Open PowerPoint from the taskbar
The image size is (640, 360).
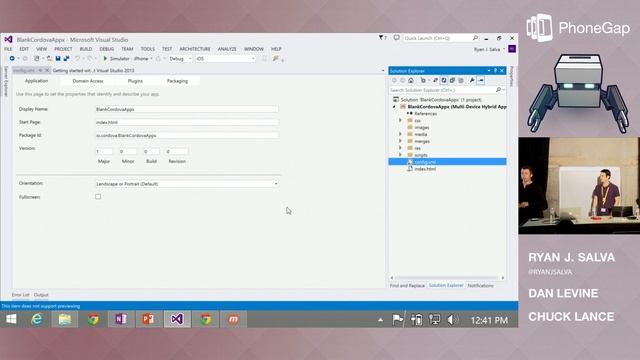pos(149,319)
